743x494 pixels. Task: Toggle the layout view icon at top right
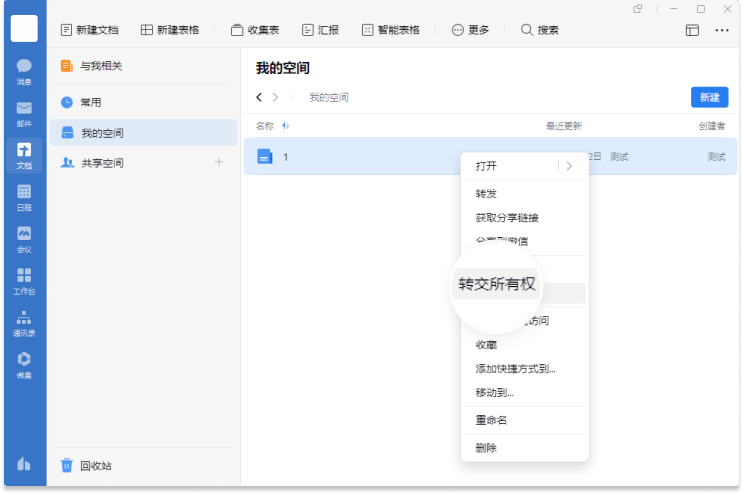pyautogui.click(x=692, y=30)
